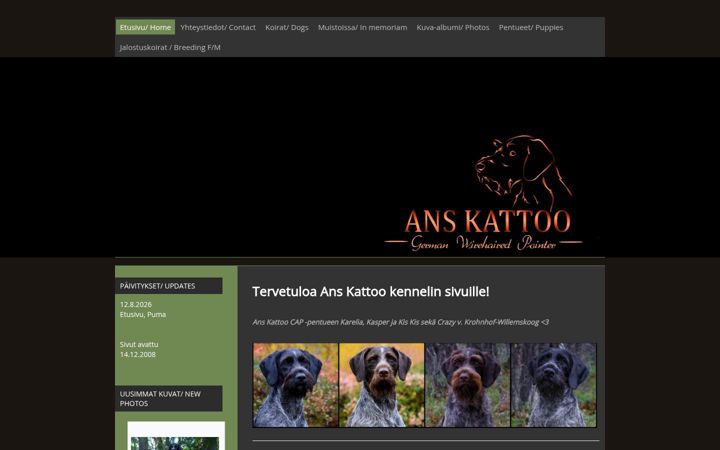Open fourth dog photo, dark grey dog
The image size is (720, 450).
click(x=554, y=385)
